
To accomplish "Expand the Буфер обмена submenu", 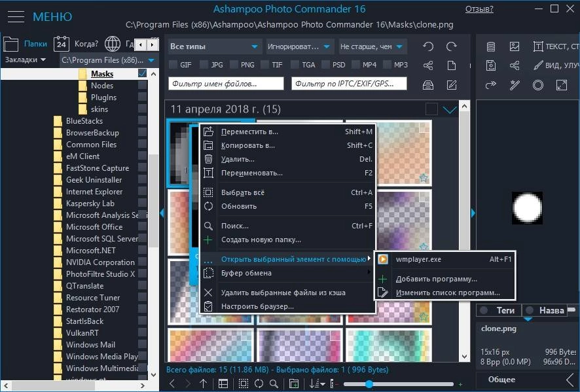I will [287, 273].
